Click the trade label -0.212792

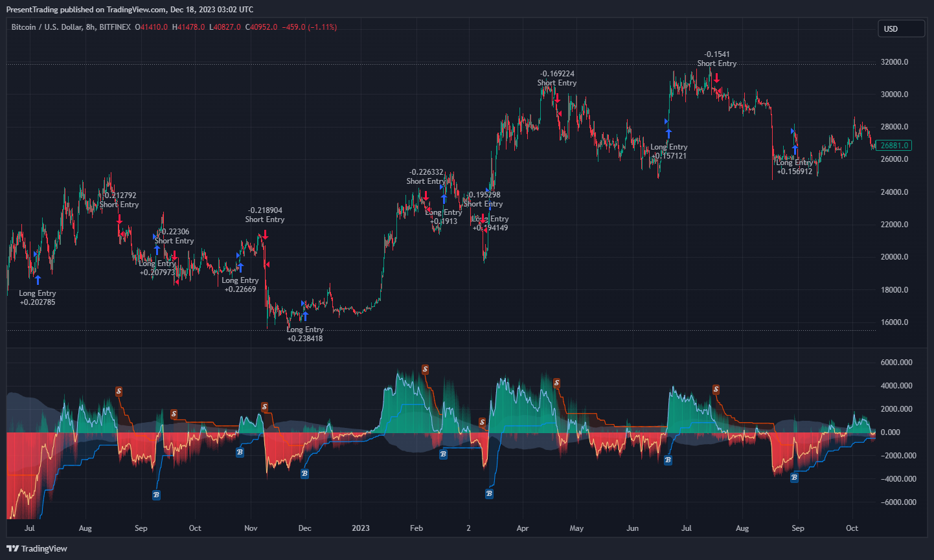coord(119,196)
